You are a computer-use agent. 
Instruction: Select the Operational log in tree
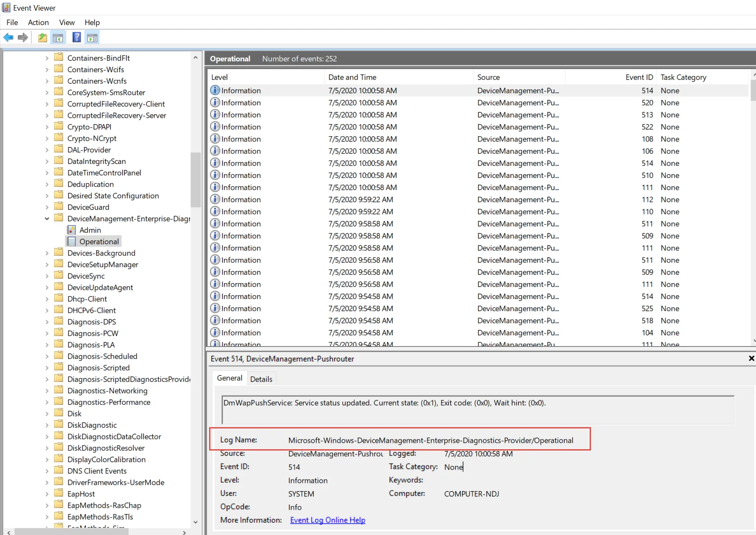[99, 242]
